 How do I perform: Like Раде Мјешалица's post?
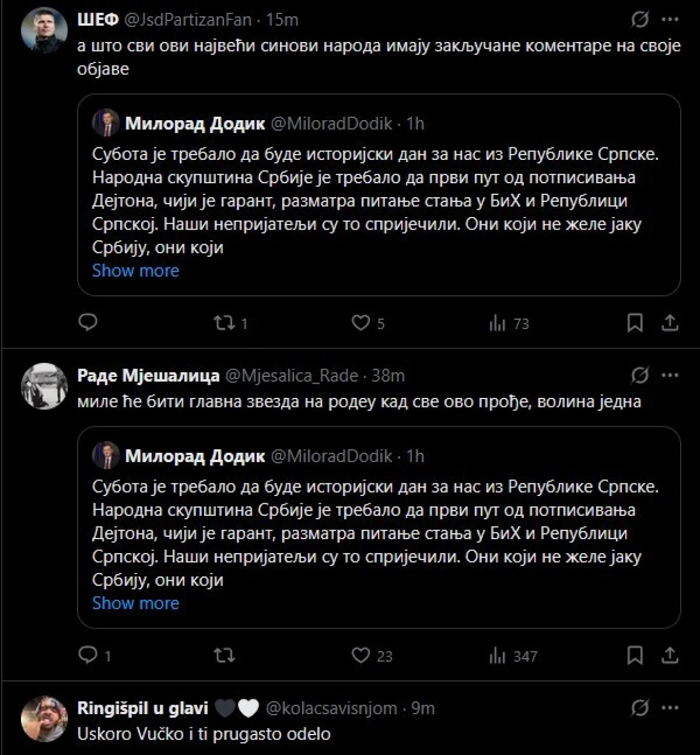(x=361, y=656)
